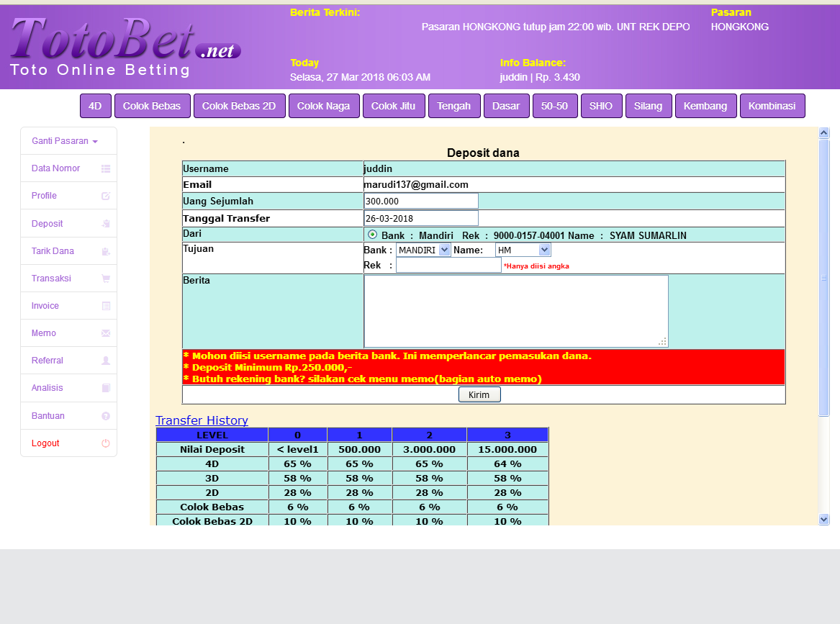
Task: Open the Colok Bebas tab
Action: tap(152, 106)
